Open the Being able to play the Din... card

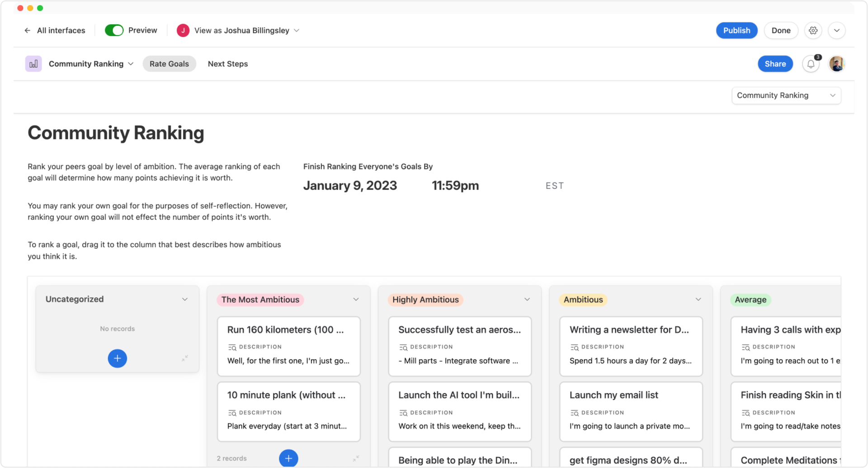point(460,458)
